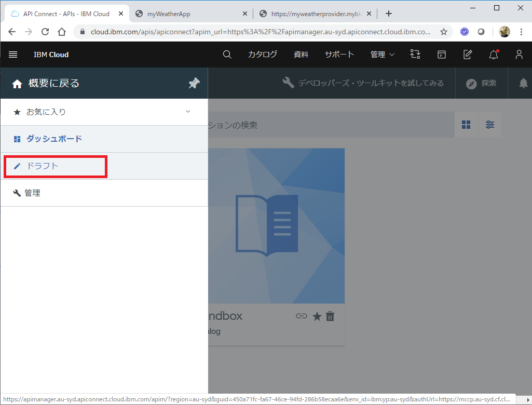Click the star icon next to お気に入り
The height and width of the screenshot is (405, 532).
point(17,112)
